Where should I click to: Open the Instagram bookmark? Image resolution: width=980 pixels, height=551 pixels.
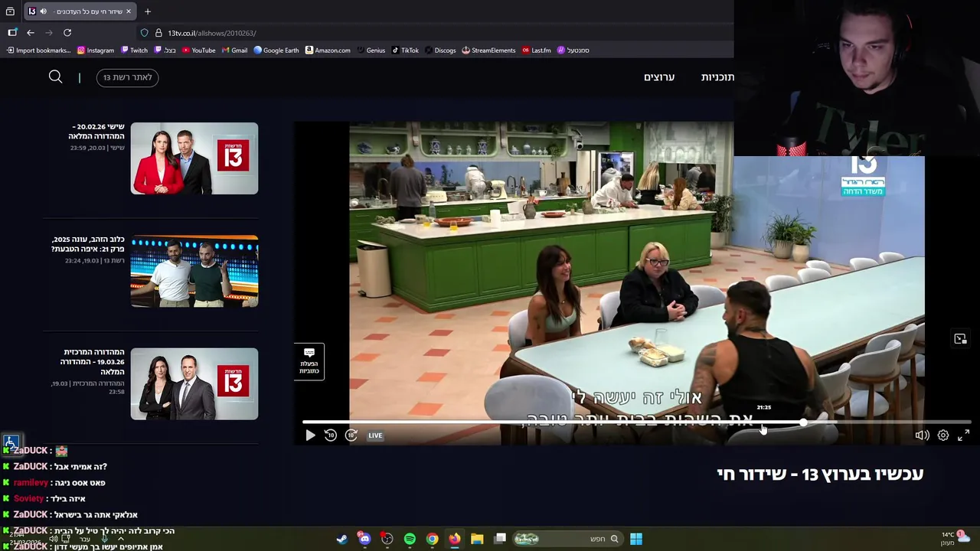pyautogui.click(x=96, y=51)
